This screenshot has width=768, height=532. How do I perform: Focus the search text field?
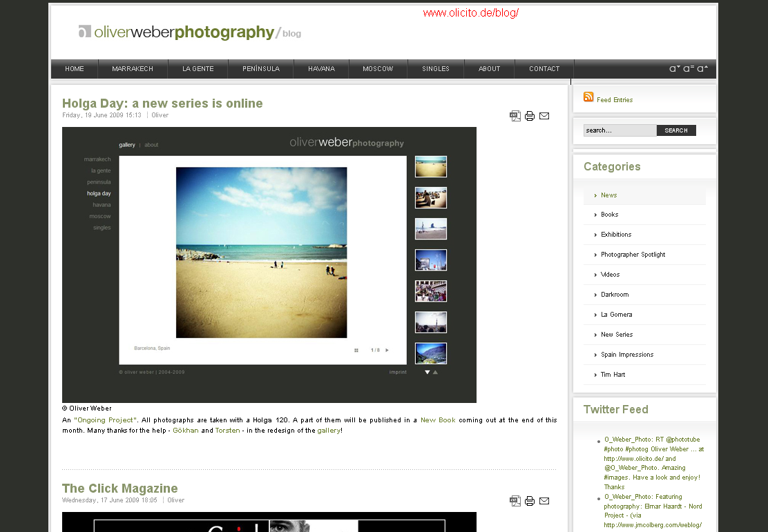619,130
